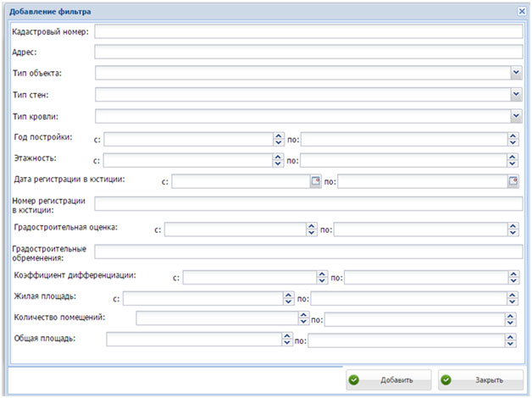Click spinner on Количество помещений 'по' field
The image size is (532, 398).
point(510,319)
